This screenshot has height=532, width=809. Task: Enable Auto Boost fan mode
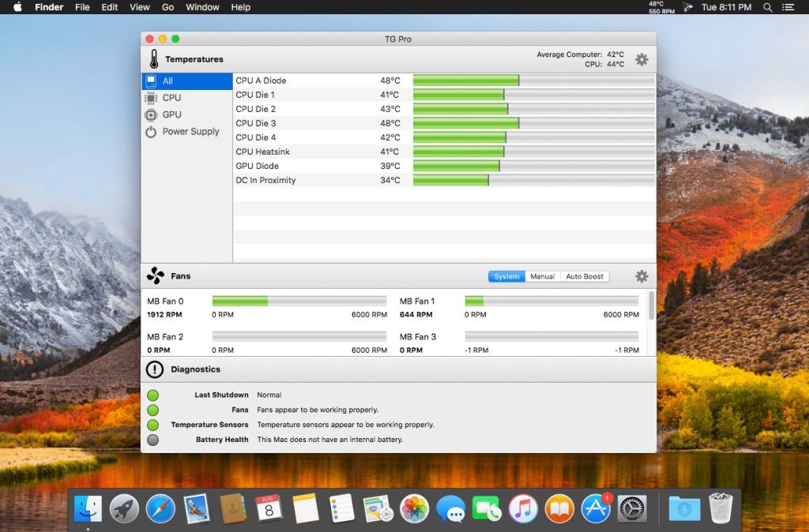click(x=585, y=276)
